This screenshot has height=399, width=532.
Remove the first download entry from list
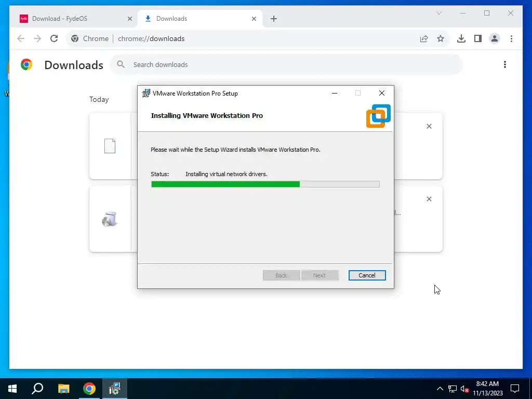click(429, 126)
